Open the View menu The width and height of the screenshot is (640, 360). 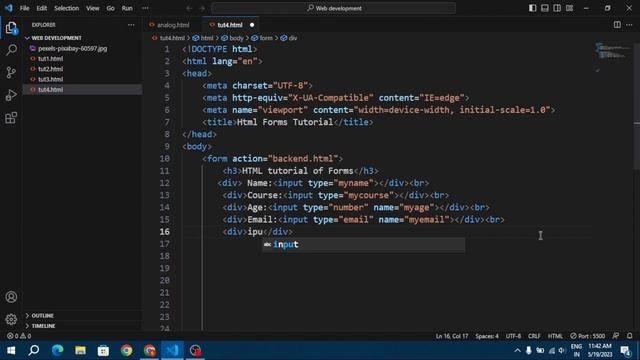pyautogui.click(x=93, y=8)
